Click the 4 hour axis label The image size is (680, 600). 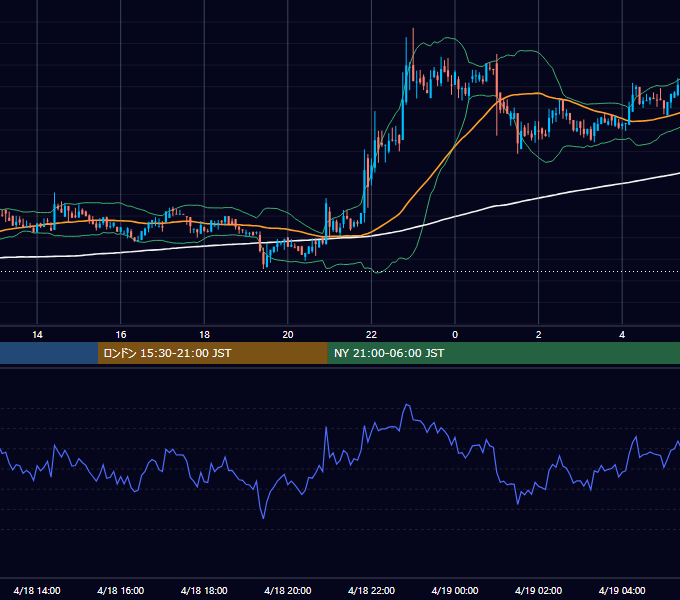[x=622, y=335]
